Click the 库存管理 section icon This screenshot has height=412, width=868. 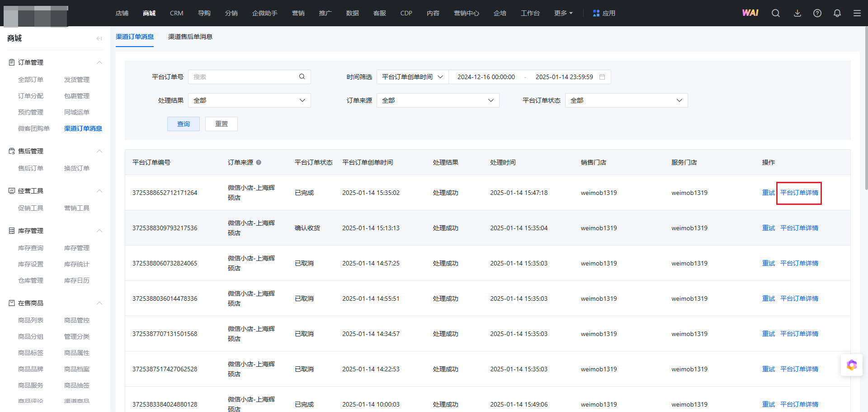[x=12, y=231]
